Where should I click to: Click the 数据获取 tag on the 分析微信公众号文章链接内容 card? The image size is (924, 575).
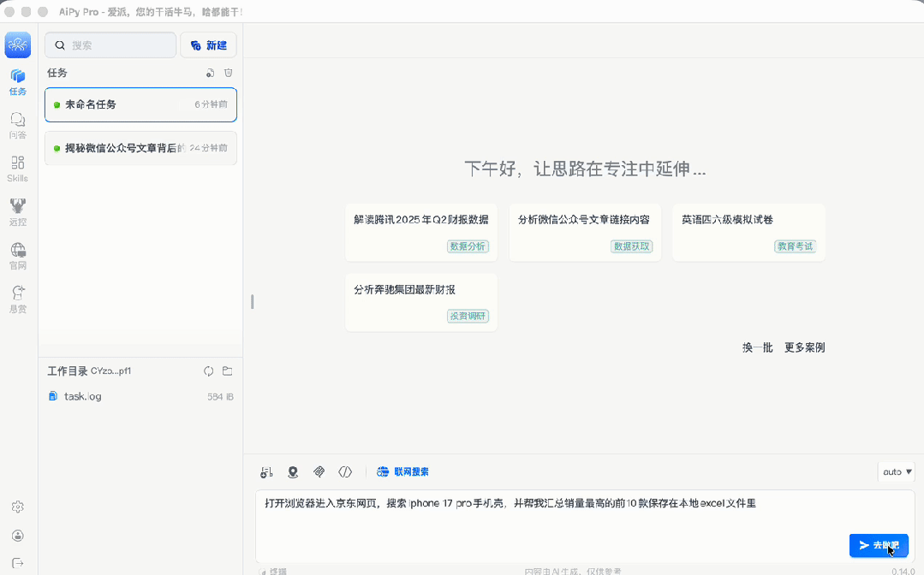click(632, 246)
